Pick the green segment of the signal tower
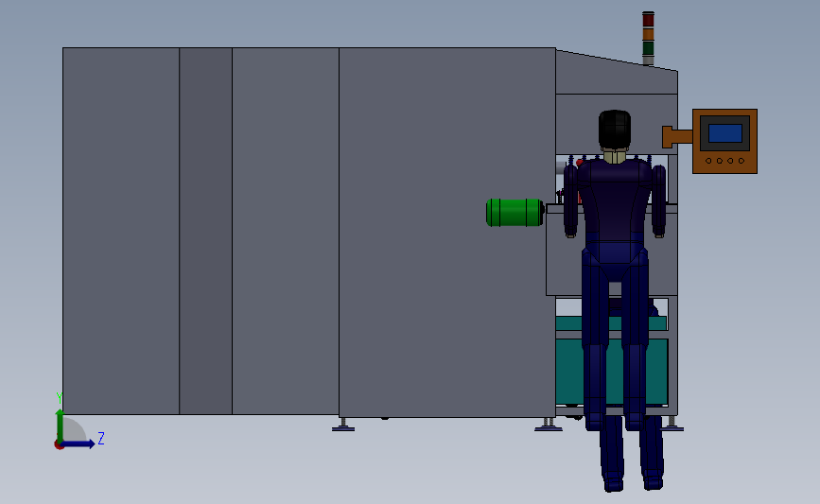Image resolution: width=820 pixels, height=504 pixels. pos(648,48)
